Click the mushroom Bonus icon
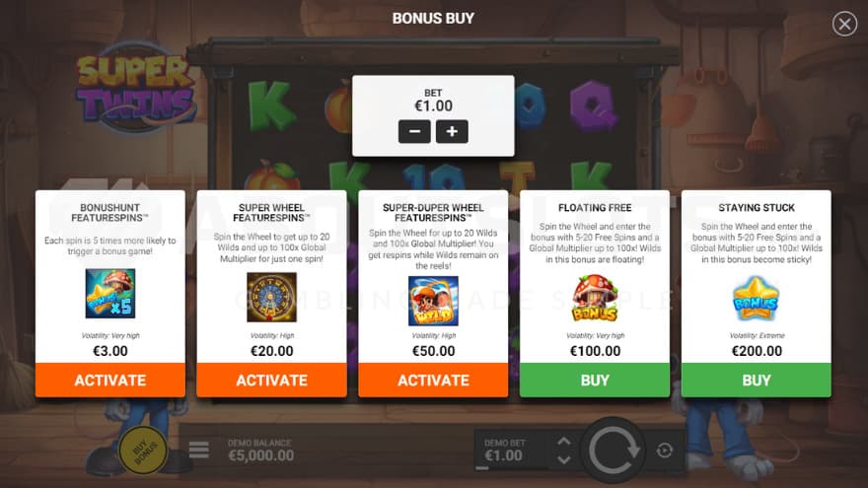This screenshot has width=868, height=488. point(595,298)
